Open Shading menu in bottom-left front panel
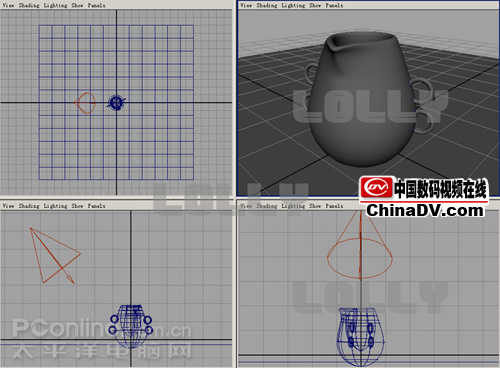The height and width of the screenshot is (368, 500). pos(29,206)
